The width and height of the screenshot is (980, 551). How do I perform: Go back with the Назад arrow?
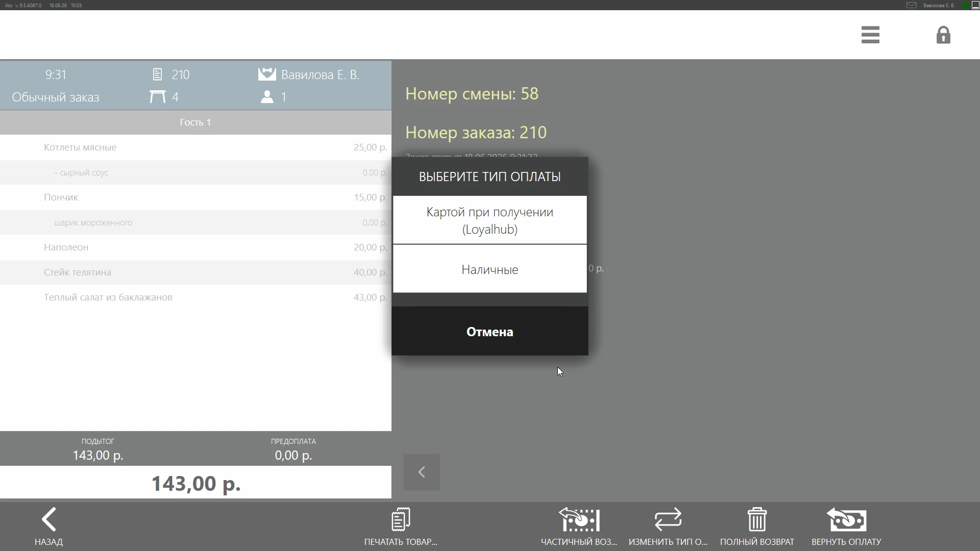(49, 527)
